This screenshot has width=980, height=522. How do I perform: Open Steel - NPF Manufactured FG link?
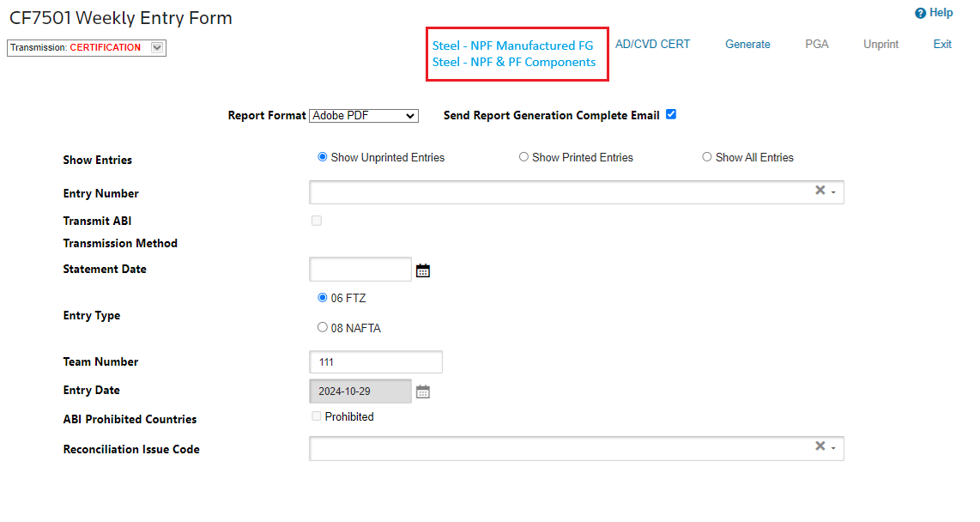(512, 46)
